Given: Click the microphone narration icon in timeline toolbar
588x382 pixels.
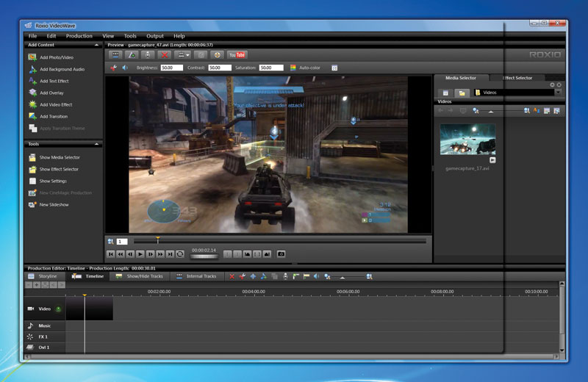Looking at the screenshot, I should click(285, 277).
